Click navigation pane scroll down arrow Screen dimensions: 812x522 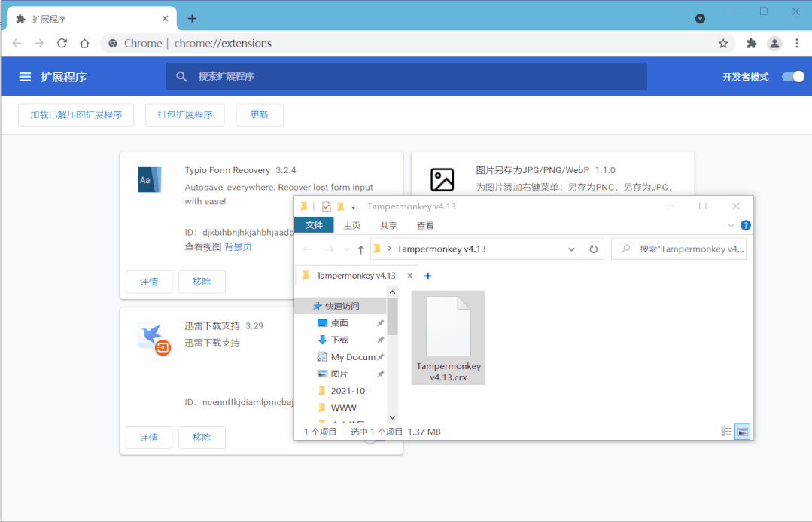(x=393, y=417)
